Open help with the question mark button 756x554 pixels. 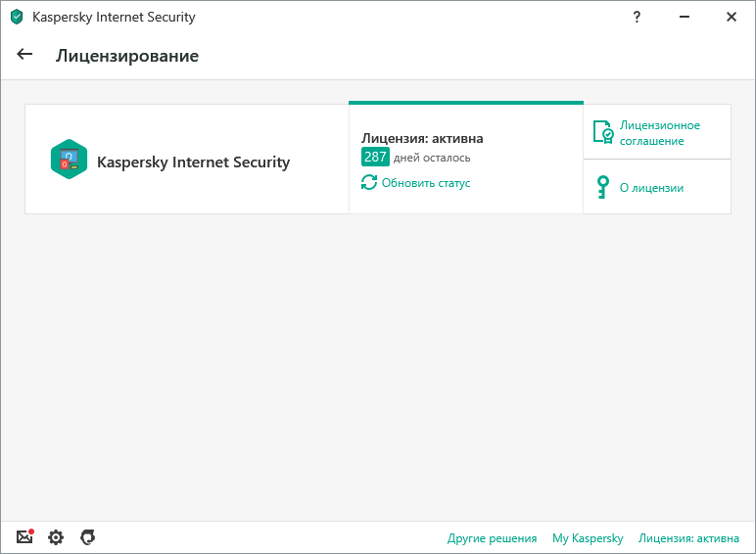pos(638,17)
